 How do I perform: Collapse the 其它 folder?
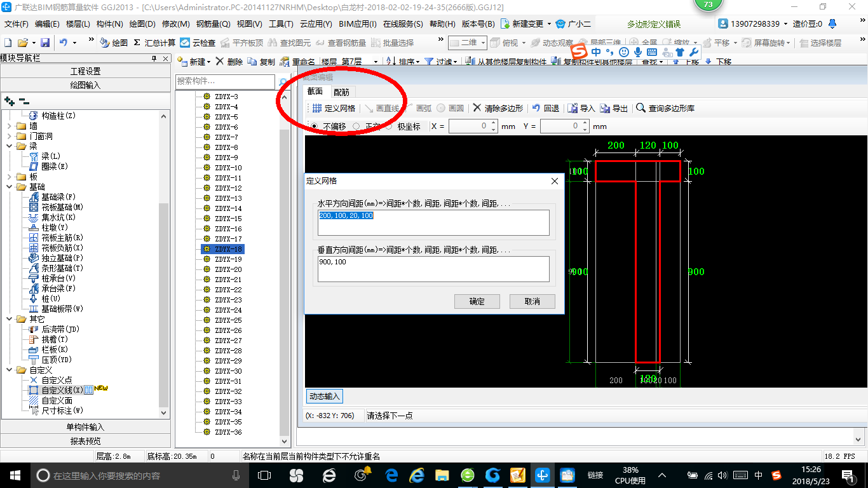coord(10,319)
